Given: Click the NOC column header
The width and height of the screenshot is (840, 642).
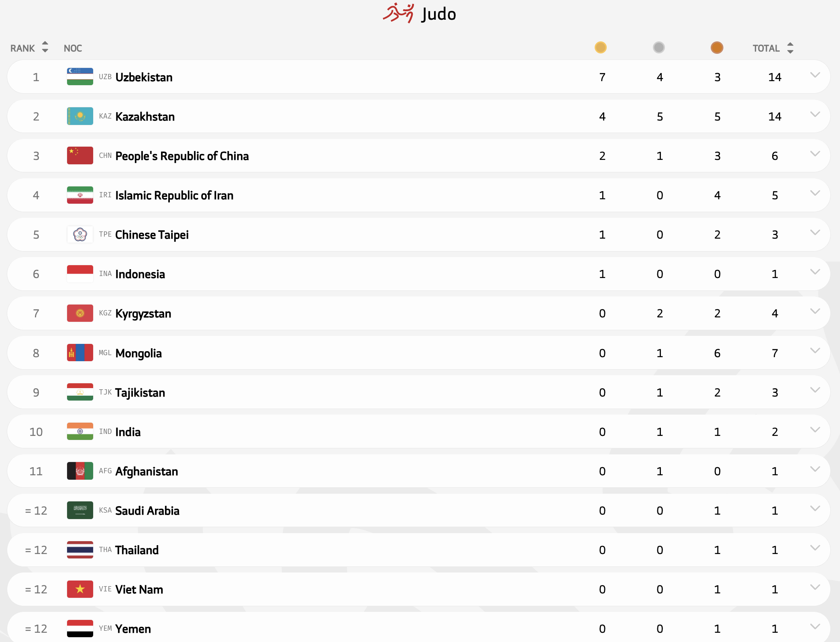Looking at the screenshot, I should pyautogui.click(x=73, y=48).
